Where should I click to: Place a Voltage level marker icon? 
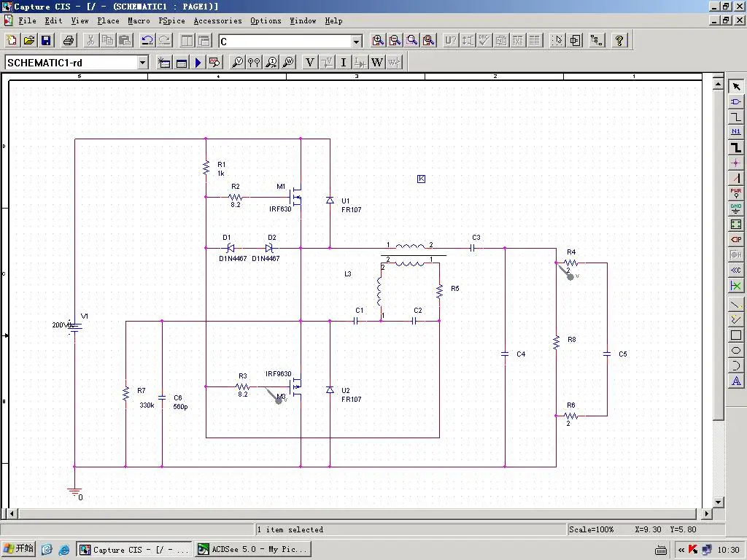pos(237,63)
